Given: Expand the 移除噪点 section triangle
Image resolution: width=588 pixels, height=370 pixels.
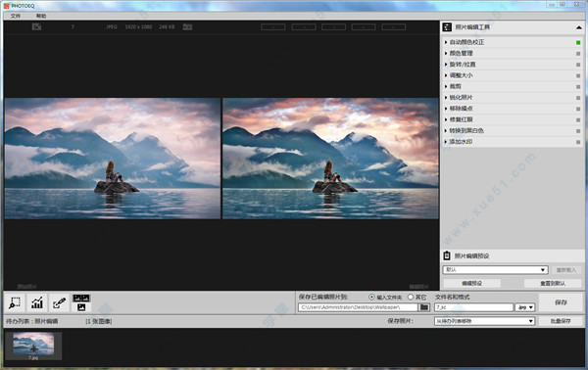Looking at the screenshot, I should tap(446, 109).
